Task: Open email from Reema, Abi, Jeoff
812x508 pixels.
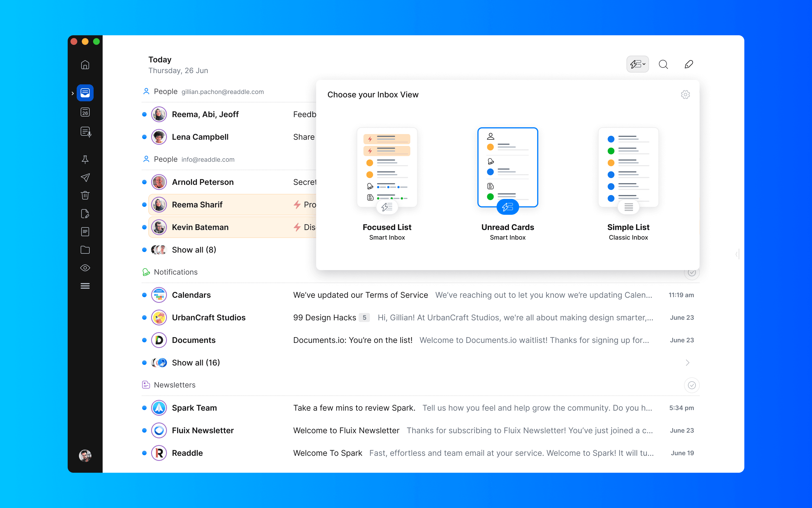Action: coord(229,115)
